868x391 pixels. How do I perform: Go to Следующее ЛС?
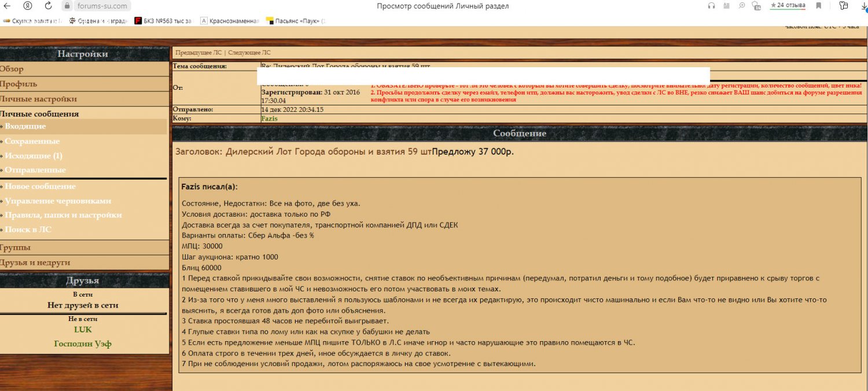(x=249, y=52)
